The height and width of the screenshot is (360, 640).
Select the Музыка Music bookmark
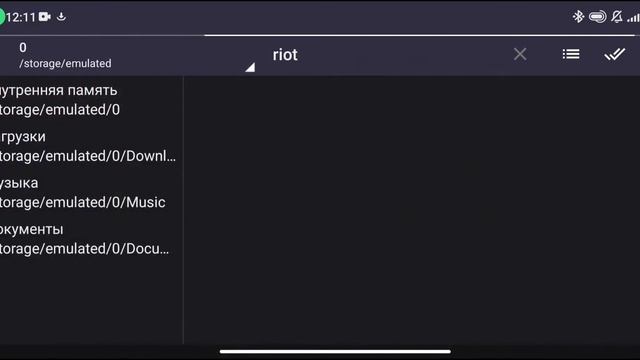pos(91,193)
